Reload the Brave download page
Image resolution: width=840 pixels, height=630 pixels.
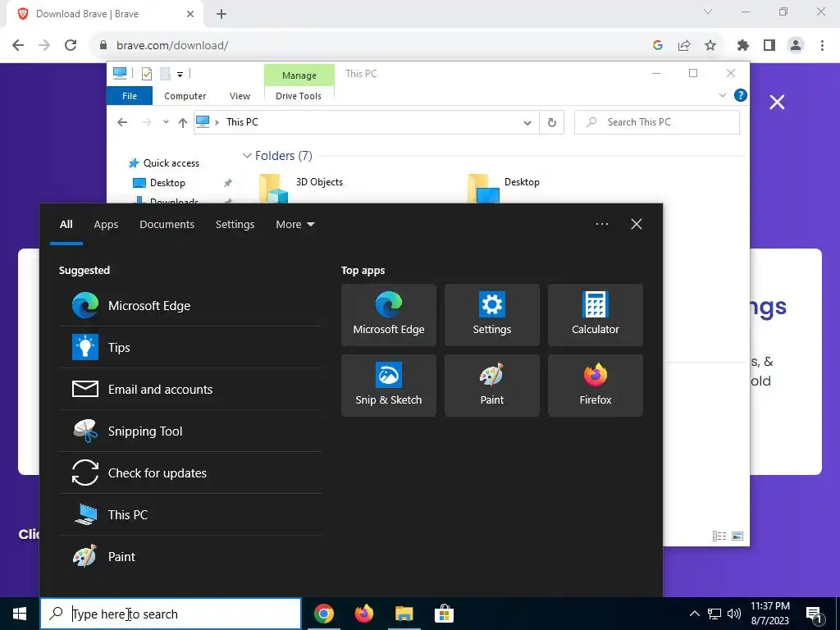click(x=71, y=45)
